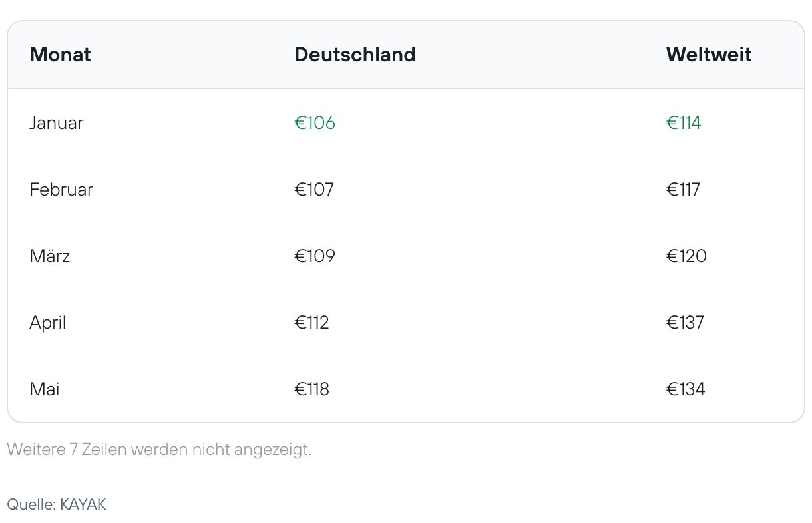Viewport: 812px width, 523px height.
Task: Select the März row label
Action: 50,256
